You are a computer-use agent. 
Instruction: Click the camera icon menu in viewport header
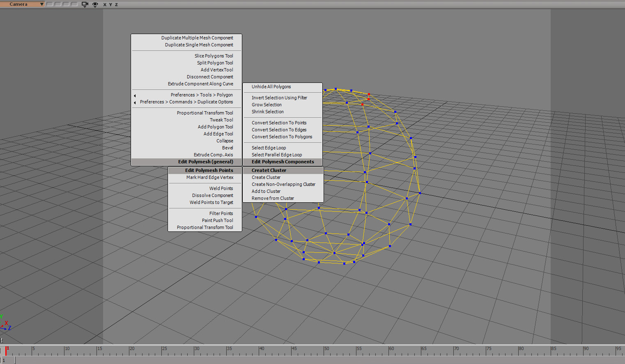85,4
